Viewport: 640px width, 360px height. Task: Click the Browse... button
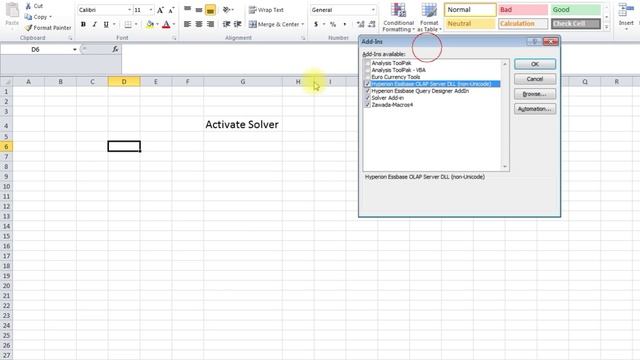[x=535, y=94]
